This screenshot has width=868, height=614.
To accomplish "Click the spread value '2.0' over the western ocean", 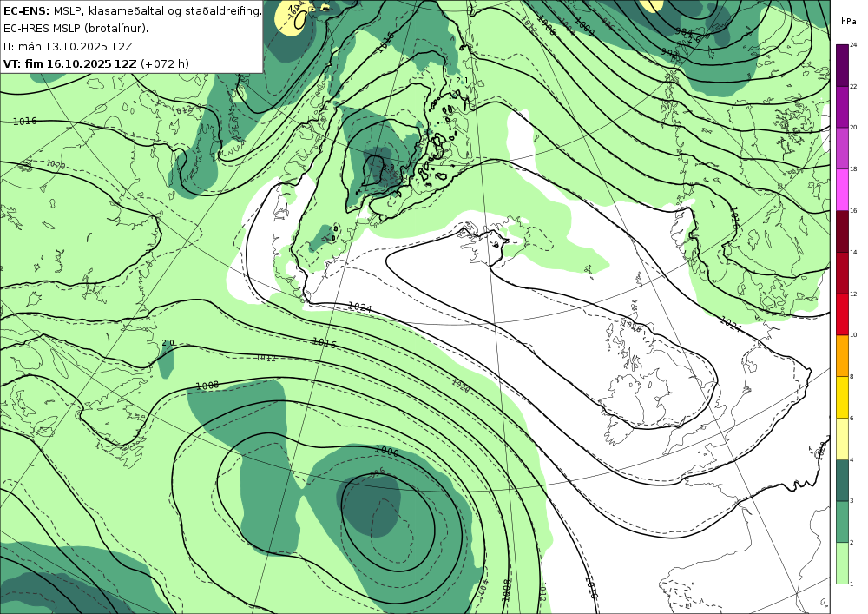I will pos(168,343).
